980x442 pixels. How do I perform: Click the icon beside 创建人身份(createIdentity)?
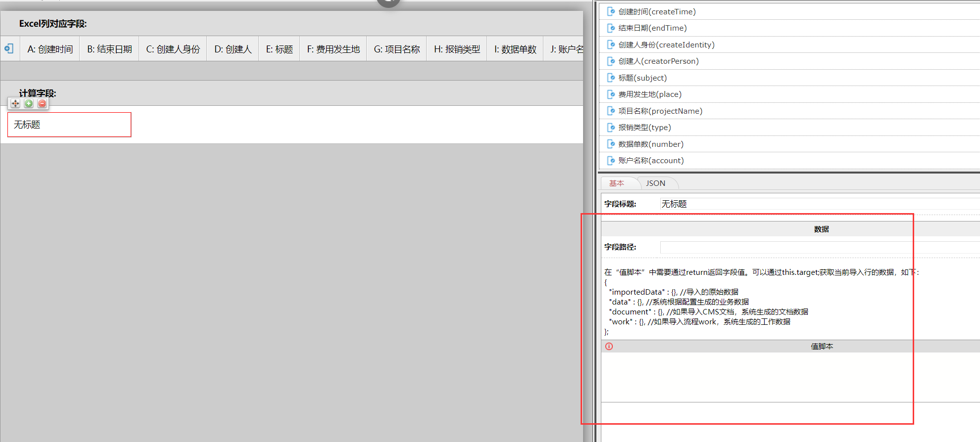point(611,44)
